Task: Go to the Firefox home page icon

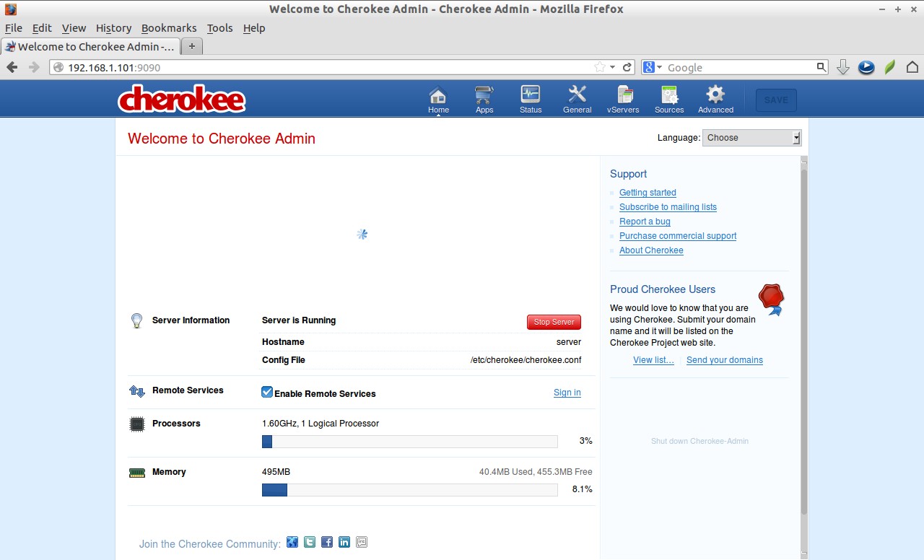Action: 912,67
